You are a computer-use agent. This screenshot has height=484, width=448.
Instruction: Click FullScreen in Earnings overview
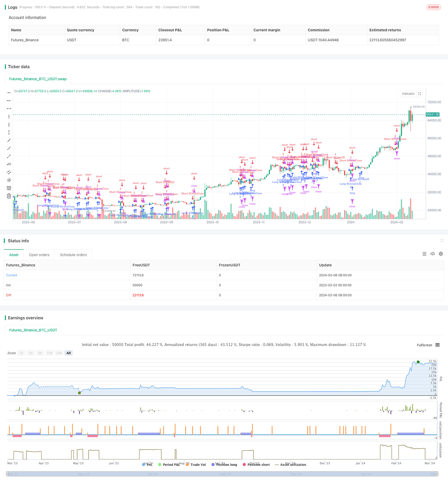coord(425,345)
